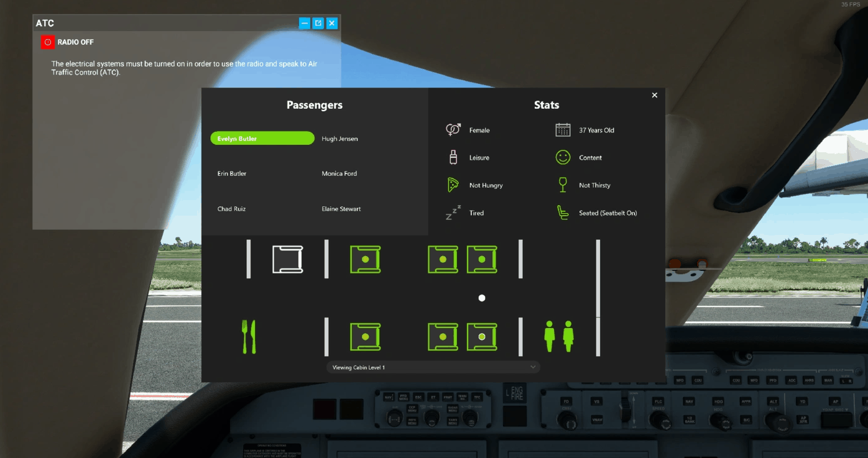The height and width of the screenshot is (458, 868).
Task: Select passenger Hugh Jensen
Action: [x=339, y=139]
